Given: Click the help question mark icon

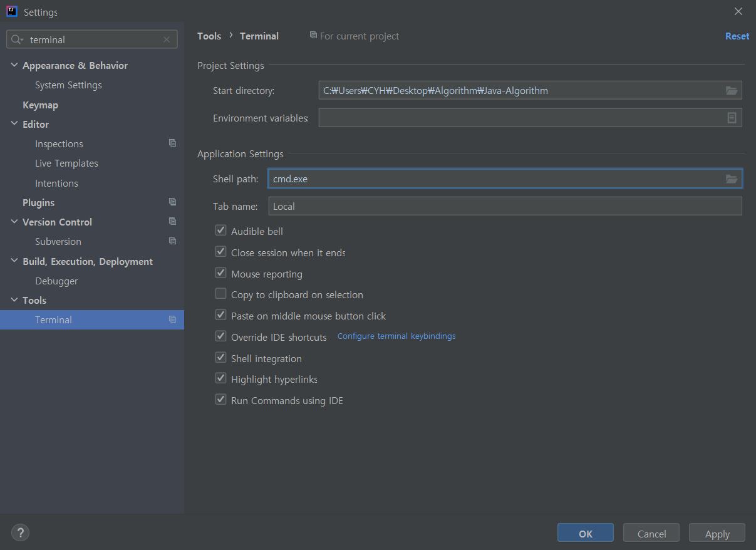Looking at the screenshot, I should point(20,532).
